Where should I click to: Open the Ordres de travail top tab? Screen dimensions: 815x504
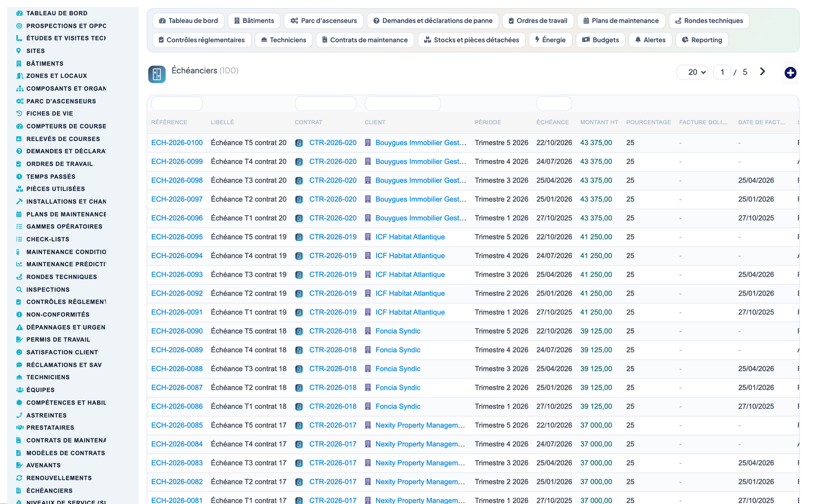[x=538, y=21]
